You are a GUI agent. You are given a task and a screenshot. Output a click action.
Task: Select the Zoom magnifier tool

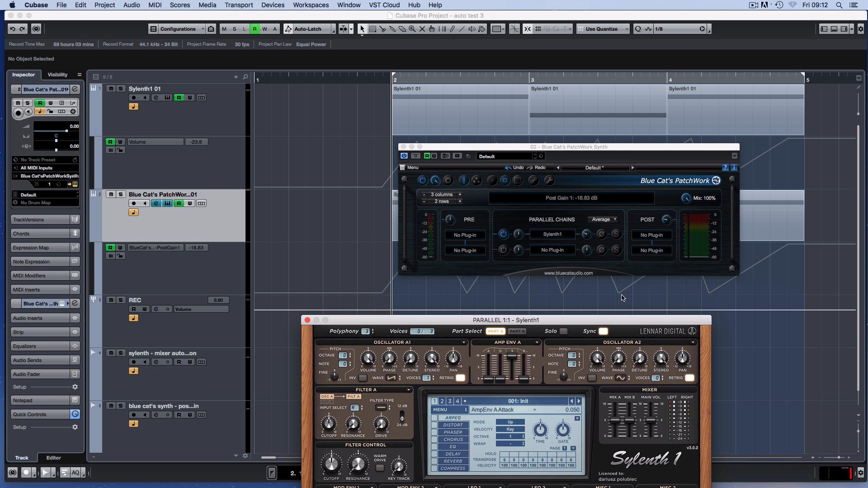pos(412,29)
